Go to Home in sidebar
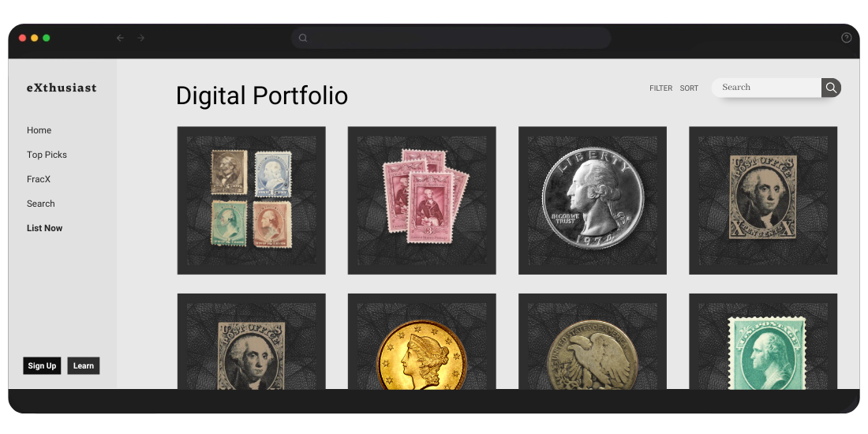Image resolution: width=868 pixels, height=434 pixels. pyautogui.click(x=39, y=130)
